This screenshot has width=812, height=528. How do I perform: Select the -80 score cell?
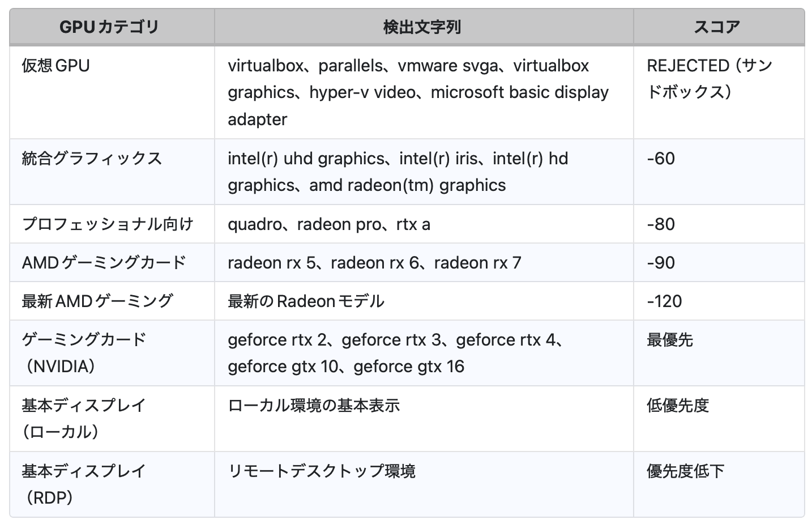(x=661, y=224)
